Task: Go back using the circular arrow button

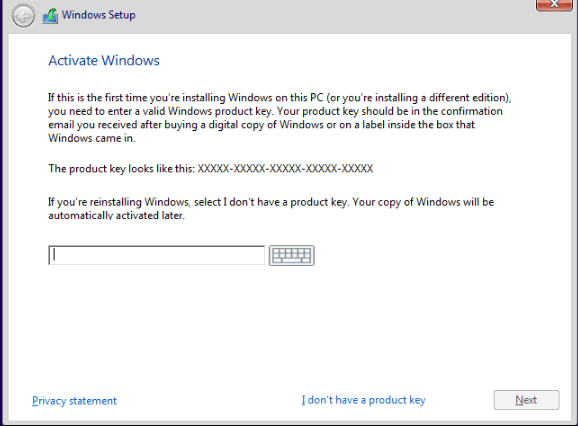Action: coord(23,16)
